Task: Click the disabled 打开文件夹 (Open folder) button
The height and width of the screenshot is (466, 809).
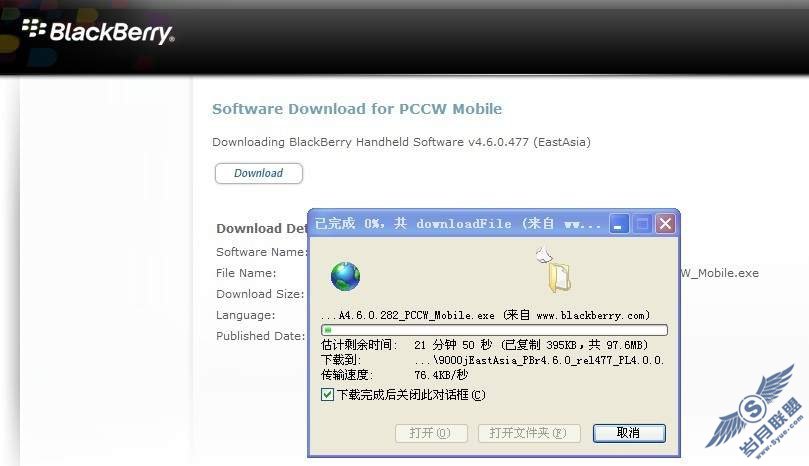Action: (x=529, y=433)
